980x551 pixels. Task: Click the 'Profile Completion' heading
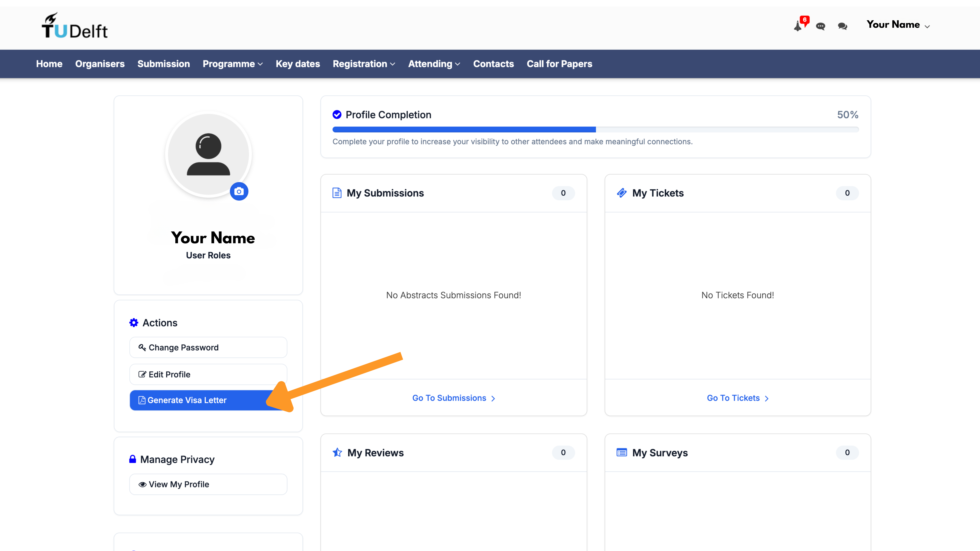(x=388, y=114)
